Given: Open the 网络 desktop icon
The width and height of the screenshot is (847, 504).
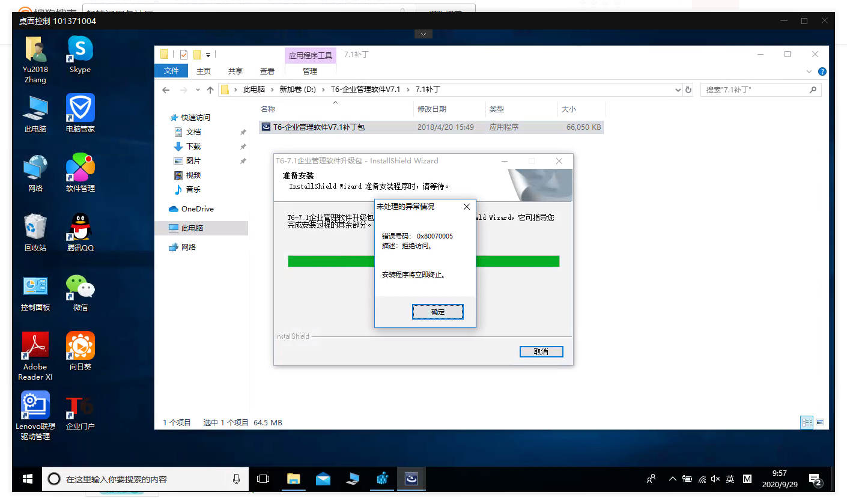Looking at the screenshot, I should click(35, 173).
